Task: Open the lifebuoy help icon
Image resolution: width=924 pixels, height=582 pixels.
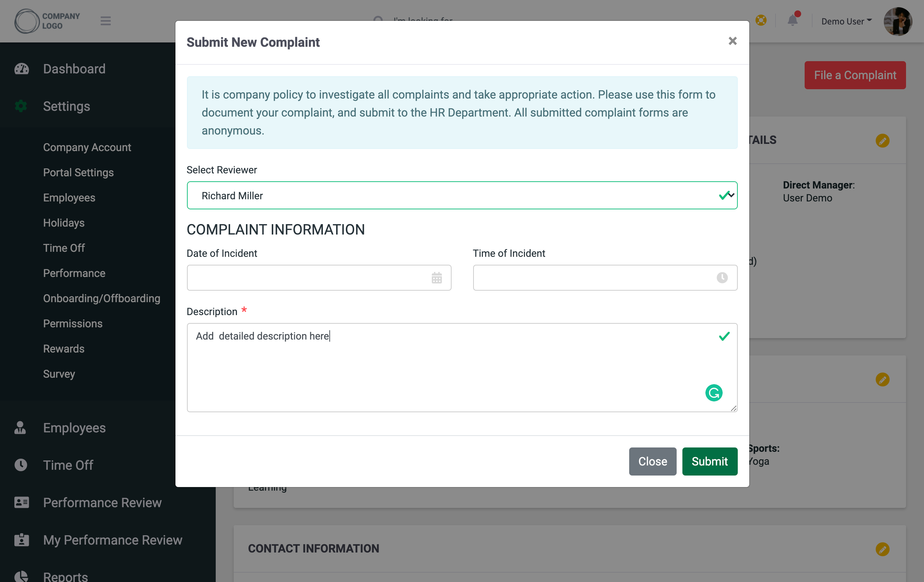Action: point(760,20)
